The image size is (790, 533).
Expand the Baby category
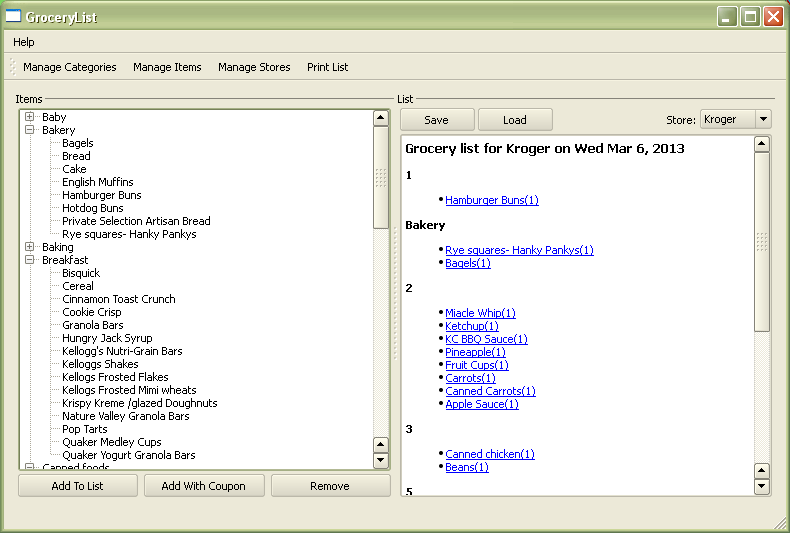coord(30,117)
